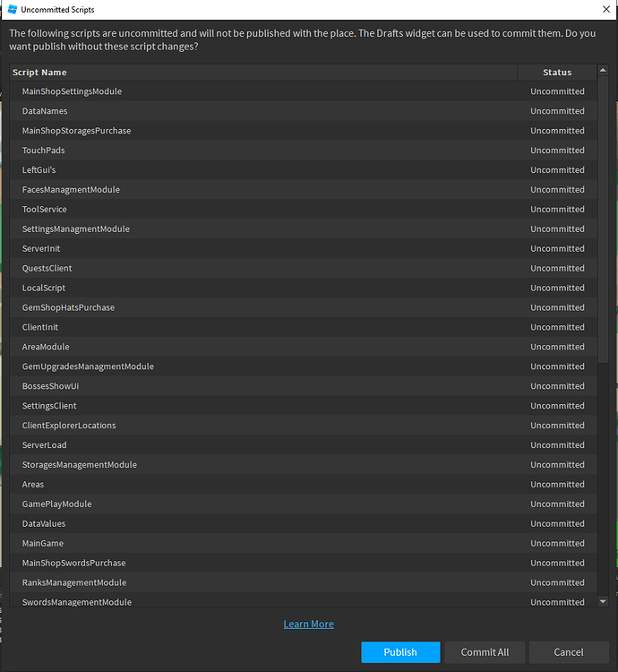Viewport: 618px width, 672px height.
Task: Select the FacesManagmentModule row
Action: tap(304, 189)
